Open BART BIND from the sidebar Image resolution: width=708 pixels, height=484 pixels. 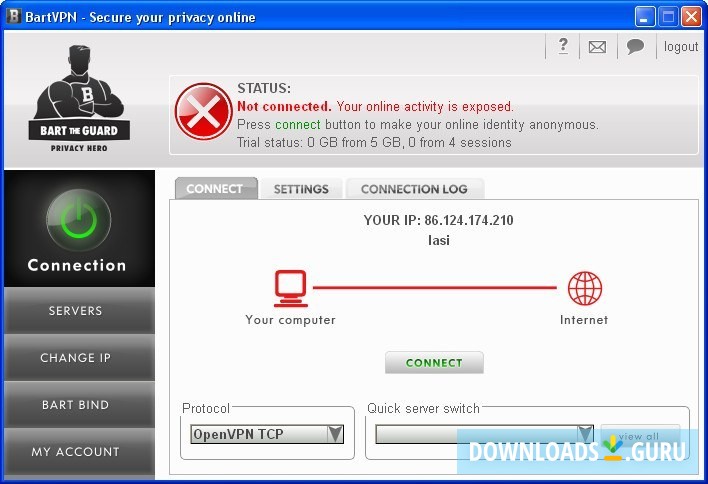79,405
